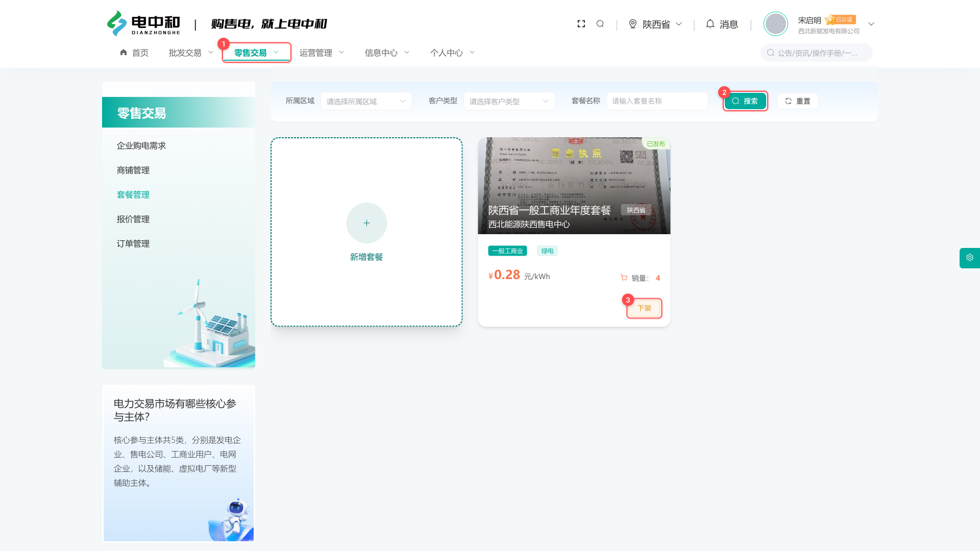Focus the 套餐名称 input field
980x551 pixels.
(657, 101)
